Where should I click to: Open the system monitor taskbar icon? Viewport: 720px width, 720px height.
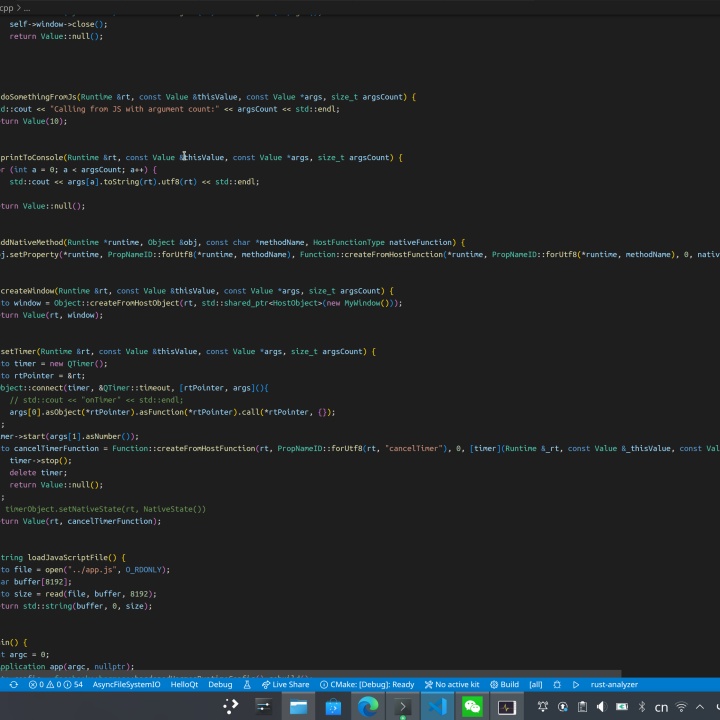(507, 707)
